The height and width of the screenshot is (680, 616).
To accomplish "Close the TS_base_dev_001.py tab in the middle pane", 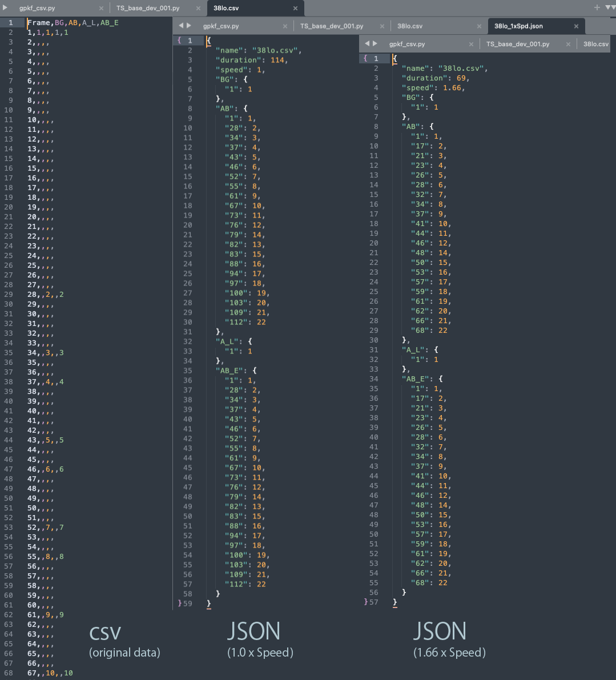I will point(381,26).
